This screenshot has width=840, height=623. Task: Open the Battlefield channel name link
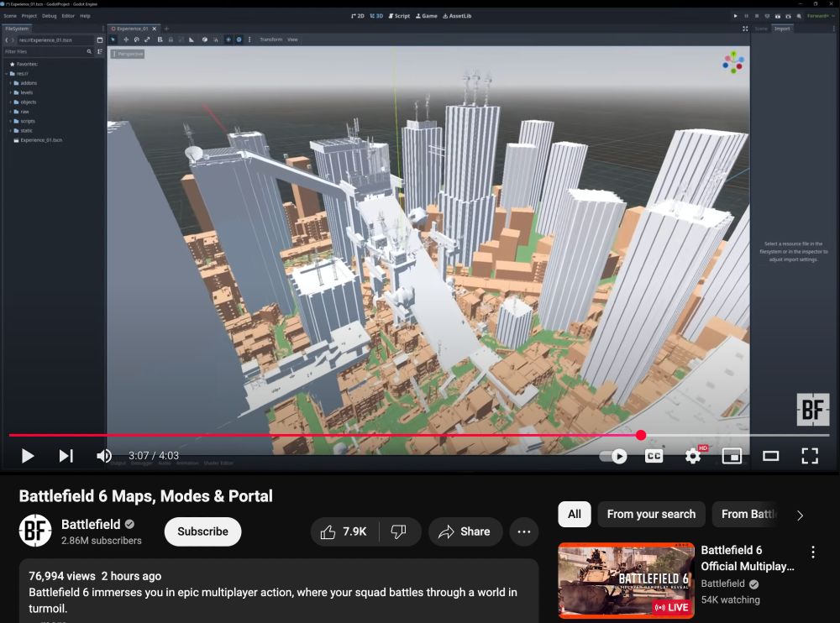pyautogui.click(x=91, y=525)
